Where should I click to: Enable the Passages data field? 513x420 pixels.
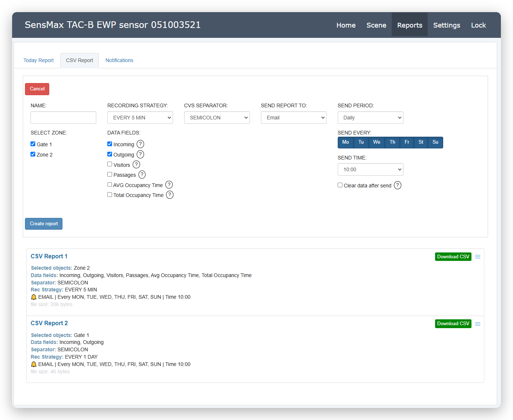point(110,175)
